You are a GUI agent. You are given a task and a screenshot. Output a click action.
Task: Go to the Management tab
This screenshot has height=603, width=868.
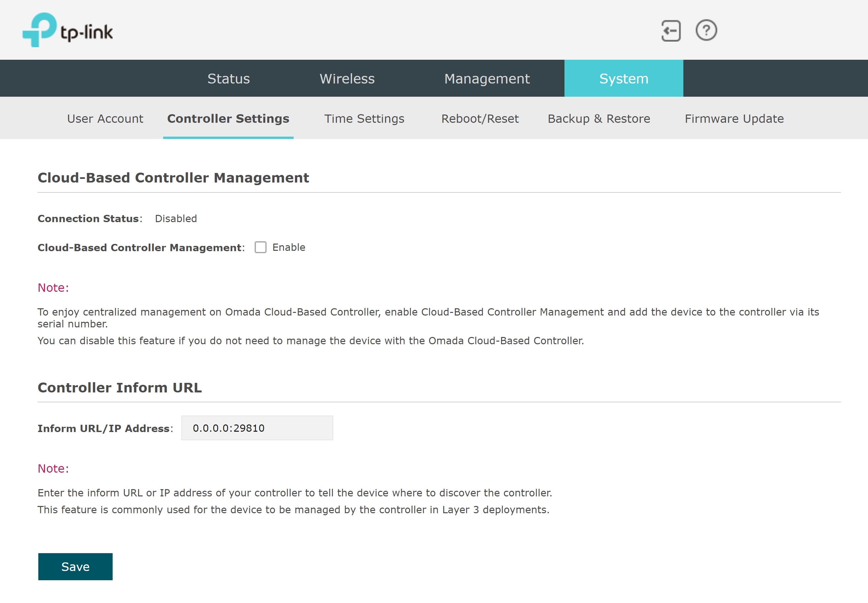[487, 79]
